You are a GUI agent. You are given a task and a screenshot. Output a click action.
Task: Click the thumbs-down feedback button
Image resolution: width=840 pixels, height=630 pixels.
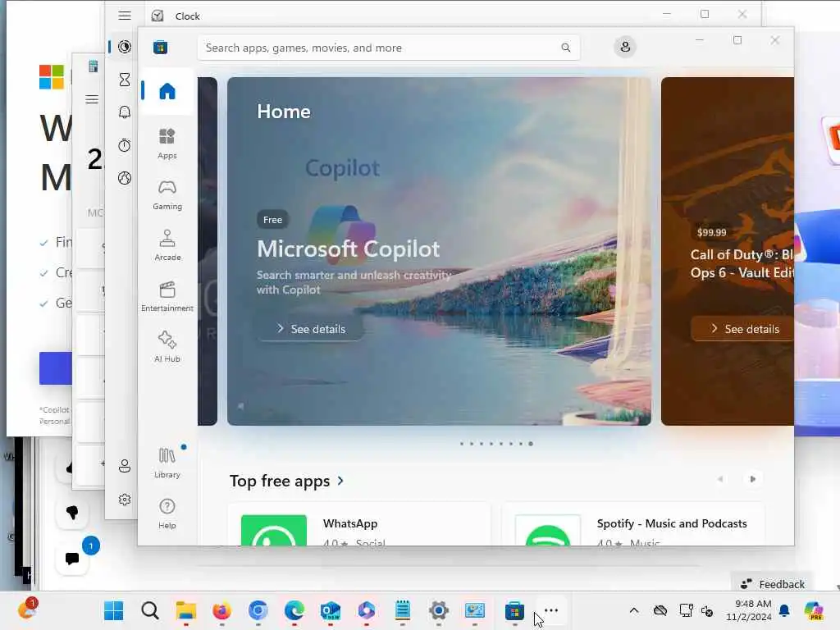pyautogui.click(x=72, y=513)
